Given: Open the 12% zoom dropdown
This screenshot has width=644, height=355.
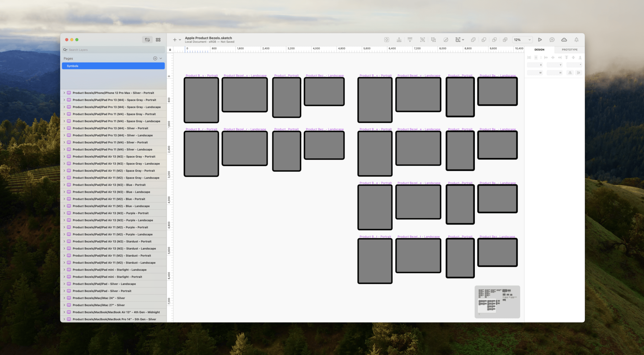Looking at the screenshot, I should [522, 40].
